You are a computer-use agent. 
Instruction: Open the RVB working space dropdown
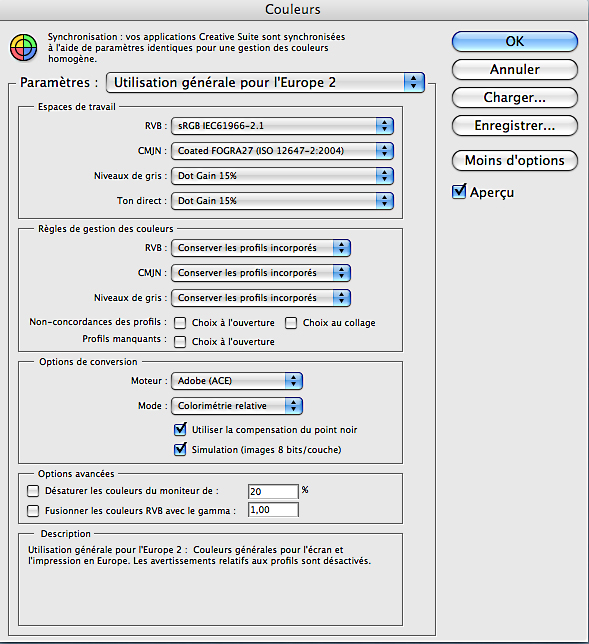pyautogui.click(x=283, y=126)
